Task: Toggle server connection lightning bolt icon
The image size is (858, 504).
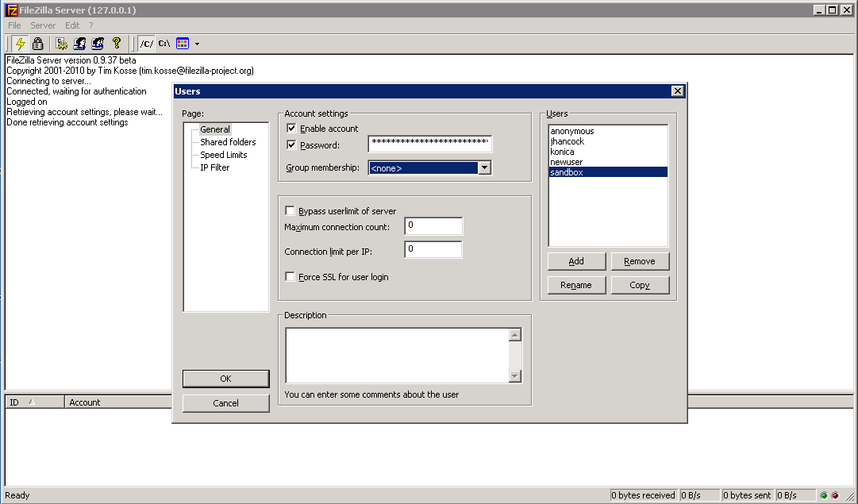Action: (21, 44)
